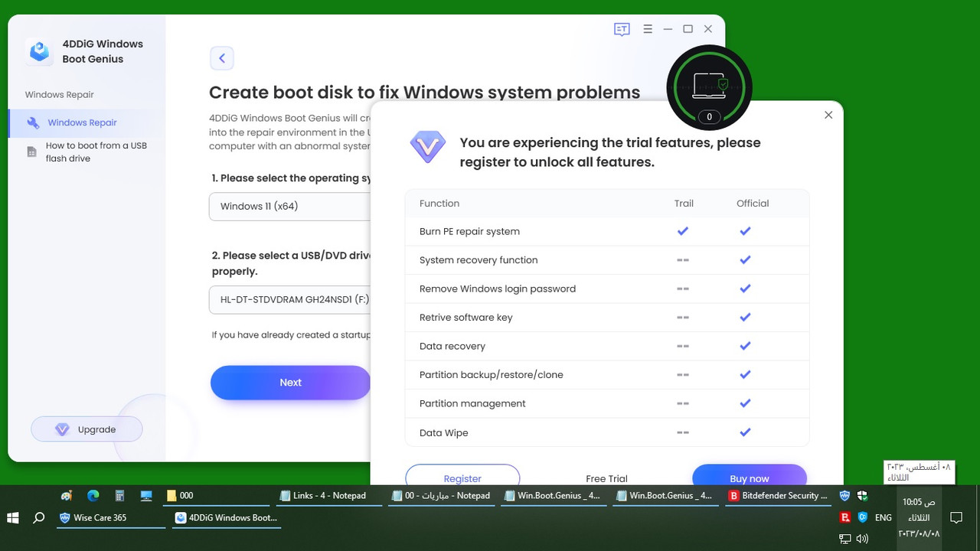The width and height of the screenshot is (980, 551).
Task: Click the Trail column header
Action: pos(684,204)
